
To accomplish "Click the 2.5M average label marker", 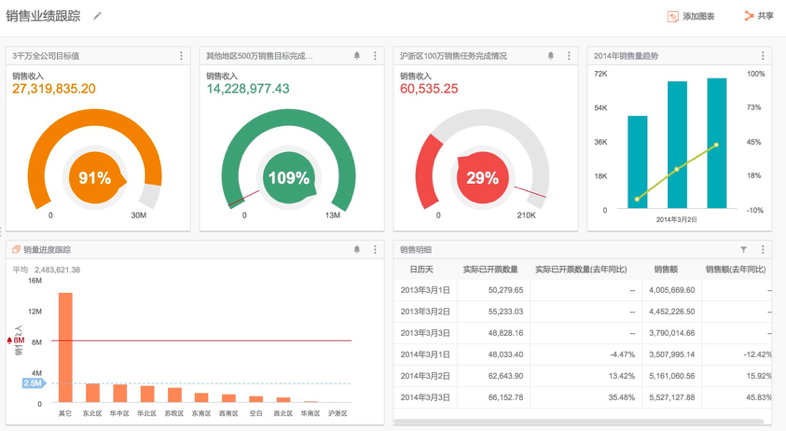I will click(32, 383).
